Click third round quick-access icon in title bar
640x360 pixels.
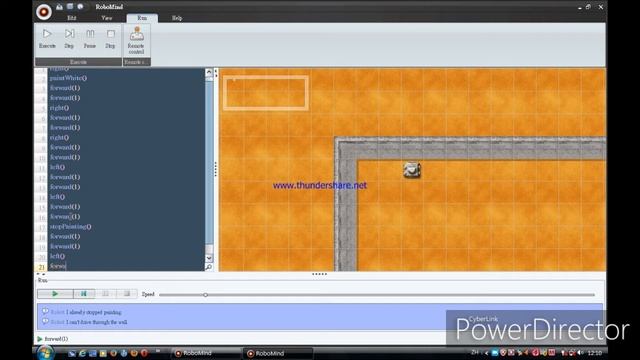[x=80, y=7]
